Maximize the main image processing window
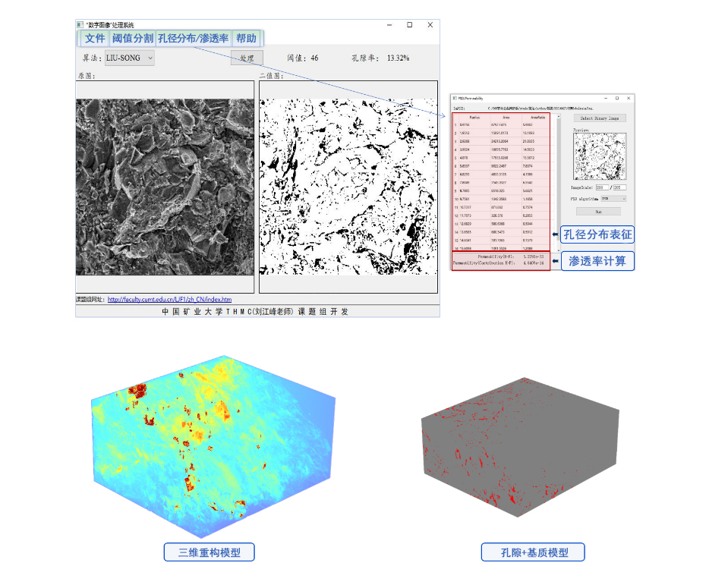The image size is (709, 588). click(x=410, y=25)
